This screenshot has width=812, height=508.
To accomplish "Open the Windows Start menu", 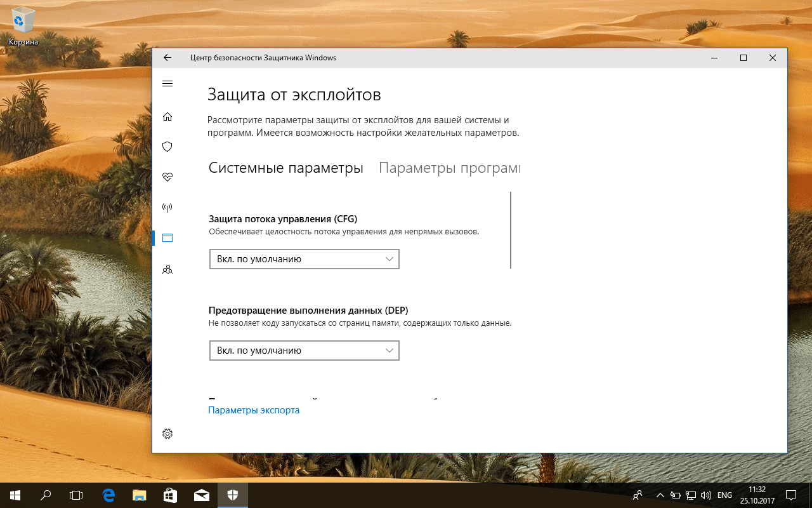I will pyautogui.click(x=15, y=495).
